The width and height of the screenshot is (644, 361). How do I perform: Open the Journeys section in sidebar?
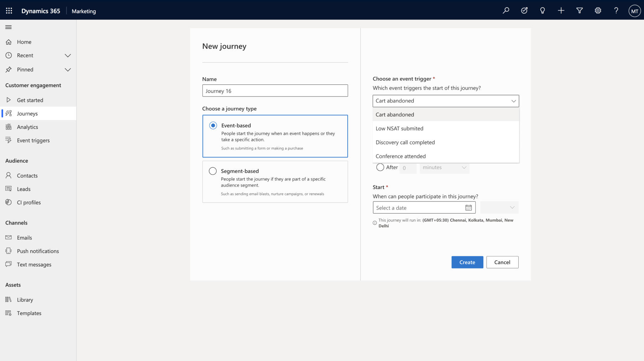pos(27,113)
